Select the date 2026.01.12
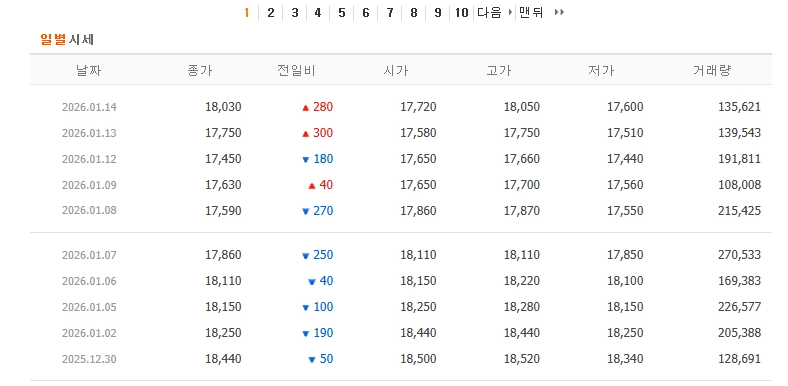Viewport: 788px width, 386px height. coord(89,159)
